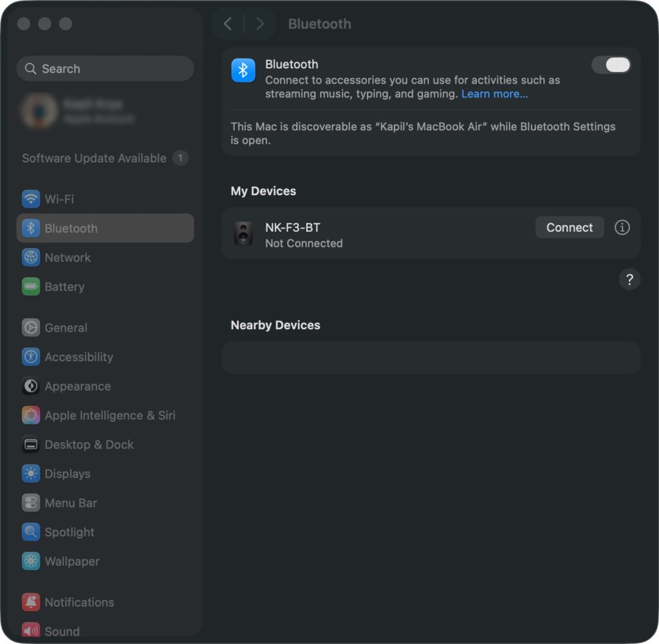Open Wallpaper flower icon
Viewport: 659px width, 644px height.
pos(31,561)
